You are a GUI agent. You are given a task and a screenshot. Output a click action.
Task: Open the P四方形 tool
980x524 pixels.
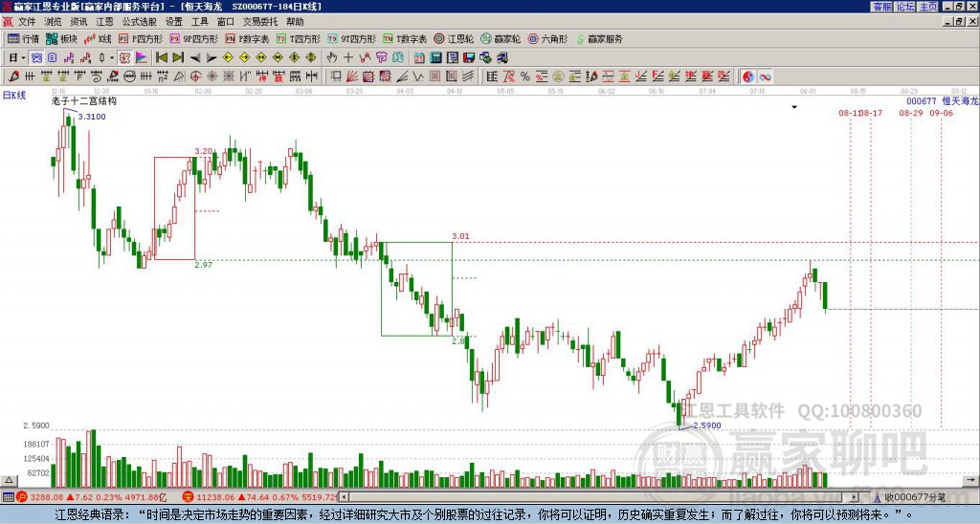pos(141,38)
